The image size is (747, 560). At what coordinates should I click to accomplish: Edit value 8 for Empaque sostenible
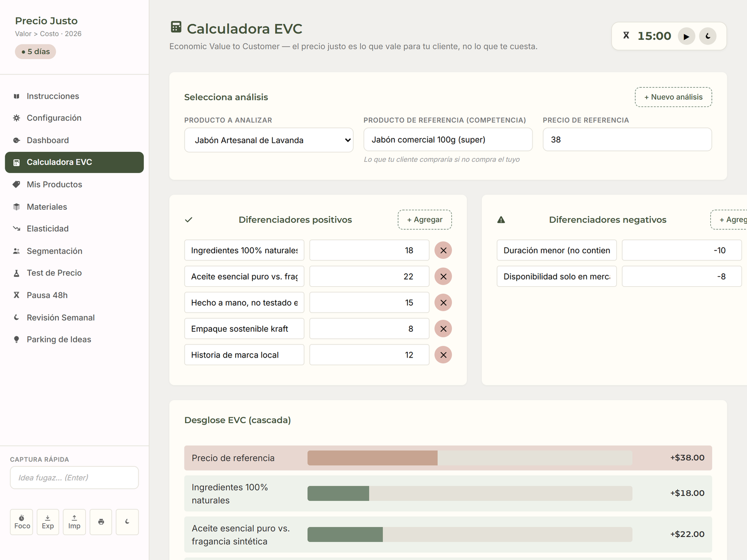[x=369, y=329]
